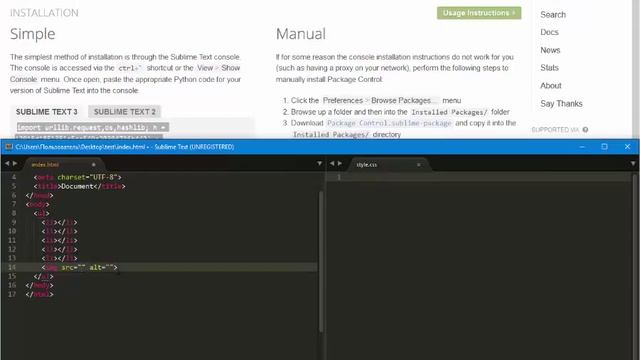Close the style.css tab
The height and width of the screenshot is (360, 640).
pos(418,164)
